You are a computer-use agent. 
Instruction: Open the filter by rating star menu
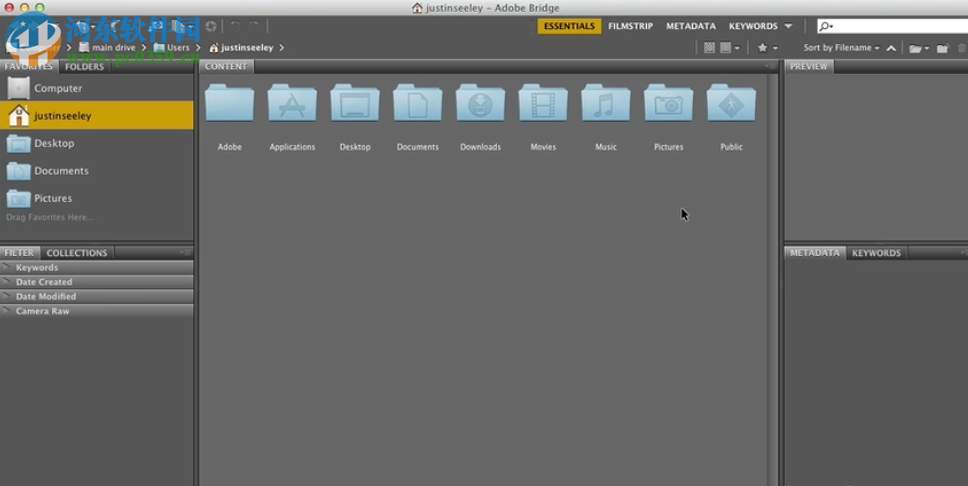coord(767,48)
